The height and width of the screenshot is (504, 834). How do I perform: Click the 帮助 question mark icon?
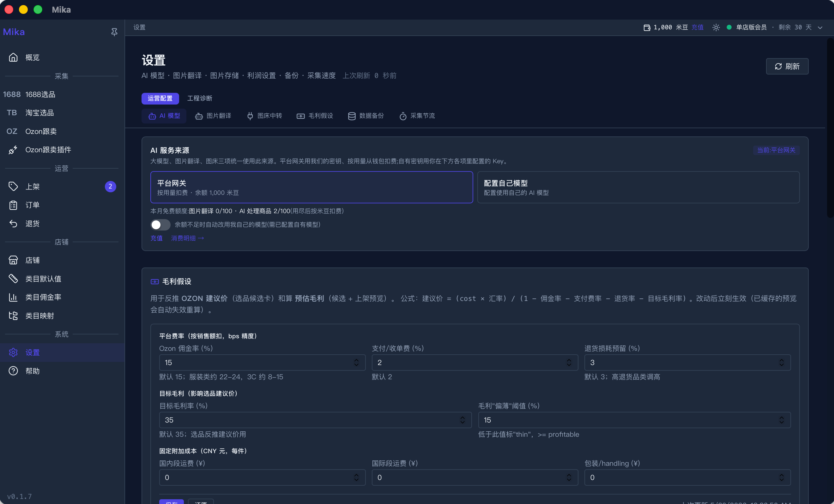(13, 371)
